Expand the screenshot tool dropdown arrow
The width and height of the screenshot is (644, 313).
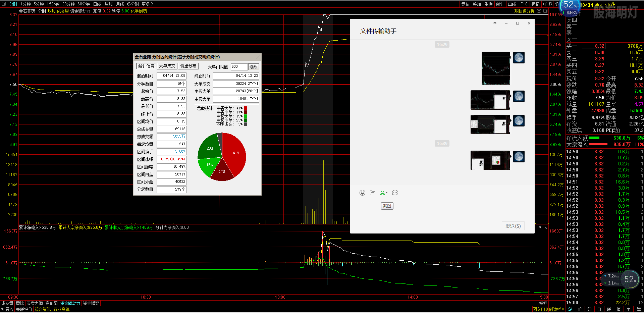click(387, 193)
